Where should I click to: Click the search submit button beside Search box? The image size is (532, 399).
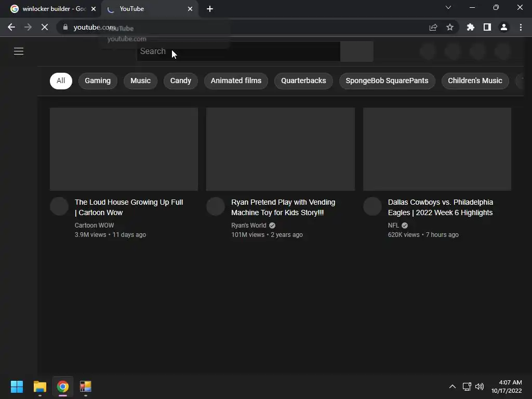pos(356,51)
